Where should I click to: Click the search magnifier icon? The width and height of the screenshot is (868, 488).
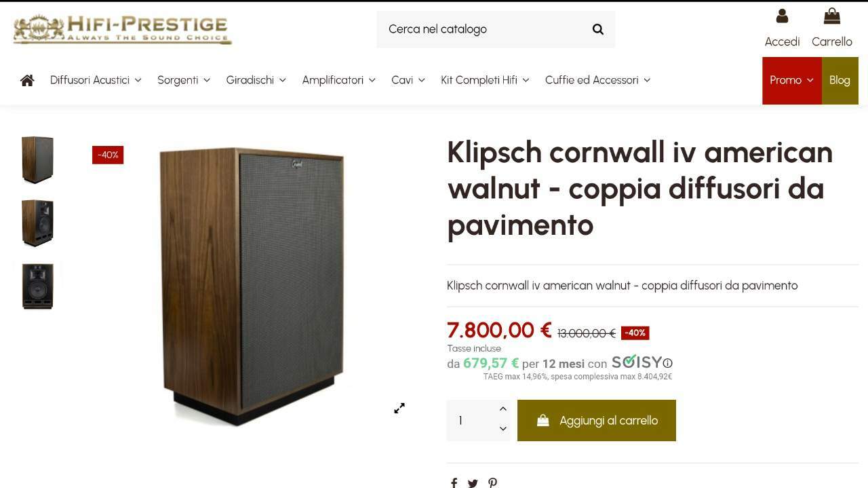[x=597, y=29]
